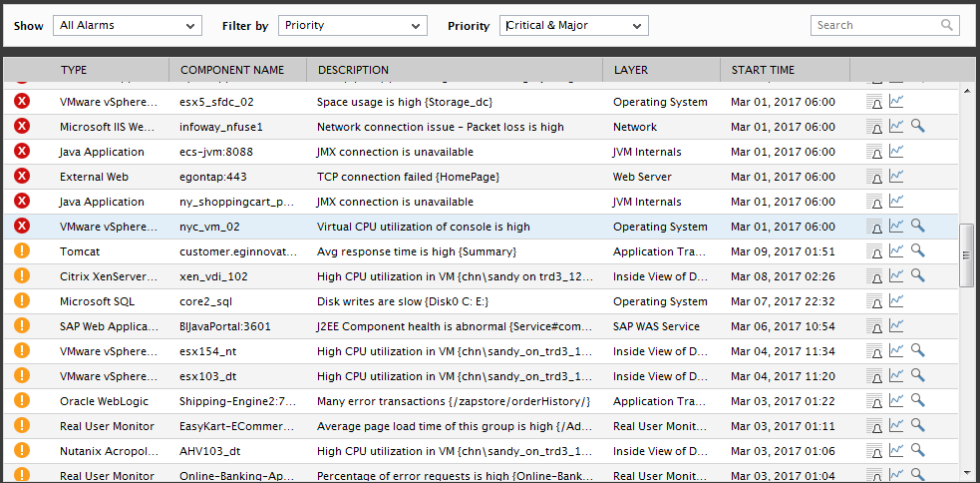Open alarm details bell icon for esx5_sfdc_02
Image resolution: width=980 pixels, height=483 pixels.
pos(873,102)
